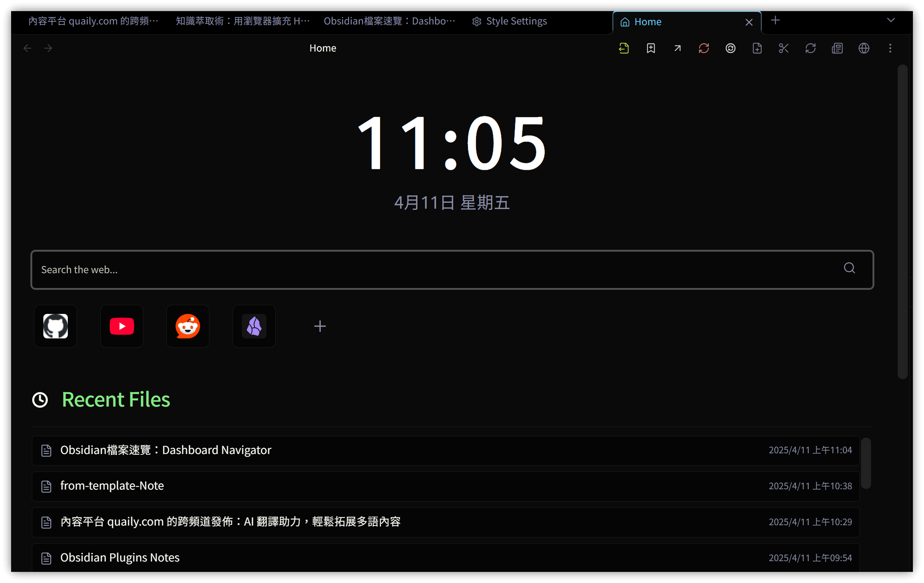Add a new shortcut with plus button
The height and width of the screenshot is (583, 924).
(x=320, y=326)
